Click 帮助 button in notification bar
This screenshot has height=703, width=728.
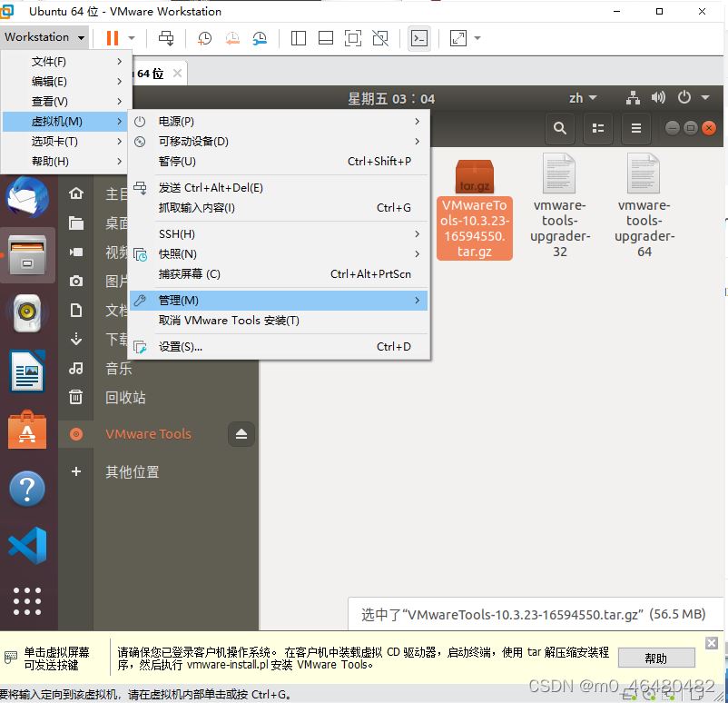(x=656, y=658)
